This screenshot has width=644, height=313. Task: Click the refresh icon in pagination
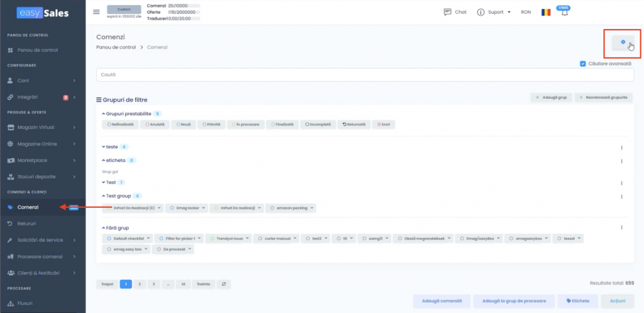223,284
